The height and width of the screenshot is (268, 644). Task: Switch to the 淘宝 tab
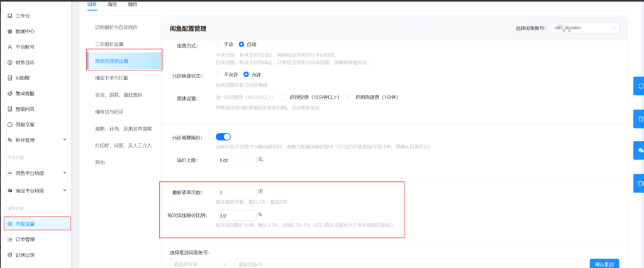112,4
